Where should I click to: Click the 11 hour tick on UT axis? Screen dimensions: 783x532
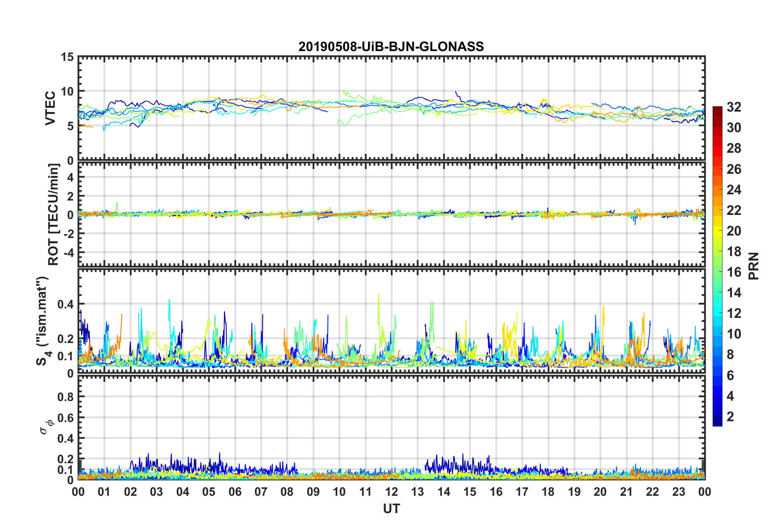(x=366, y=492)
